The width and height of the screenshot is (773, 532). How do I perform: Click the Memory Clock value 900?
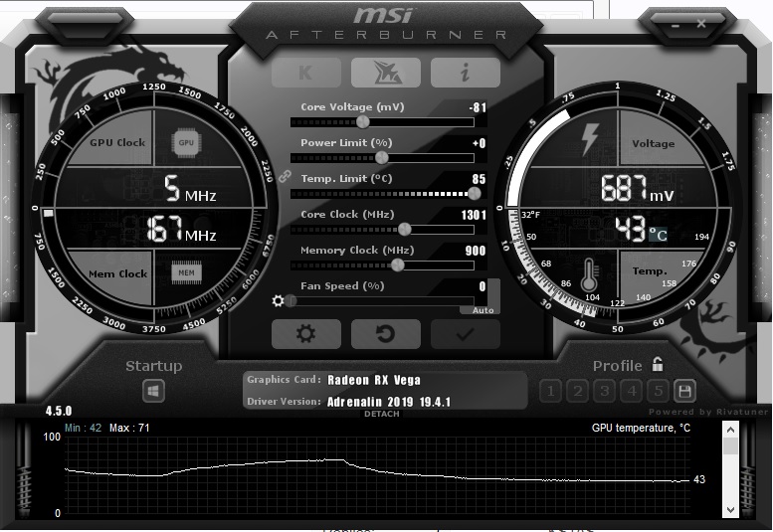pyautogui.click(x=476, y=251)
